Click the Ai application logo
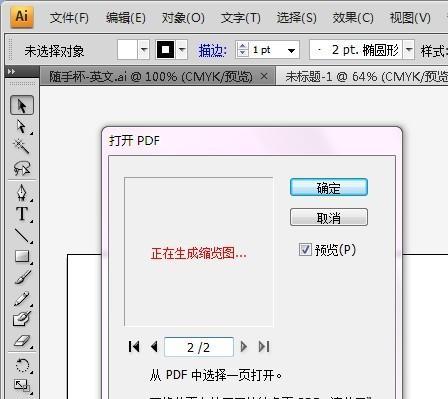The image size is (448, 399). pyautogui.click(x=22, y=16)
